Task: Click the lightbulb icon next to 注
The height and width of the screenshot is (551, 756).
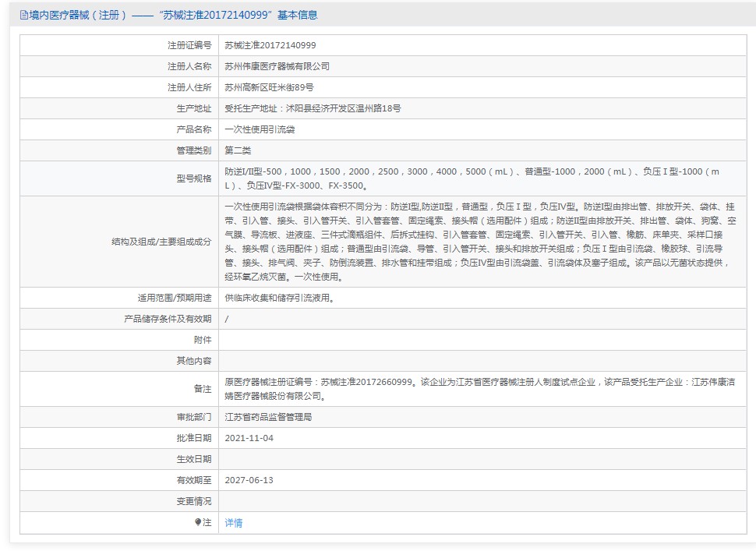Action: click(198, 522)
